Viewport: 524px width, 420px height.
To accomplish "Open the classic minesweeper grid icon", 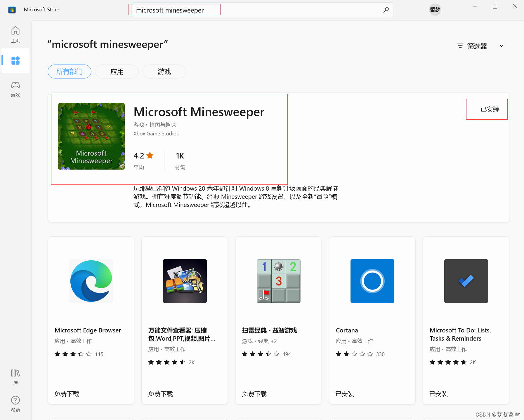I will pyautogui.click(x=279, y=281).
